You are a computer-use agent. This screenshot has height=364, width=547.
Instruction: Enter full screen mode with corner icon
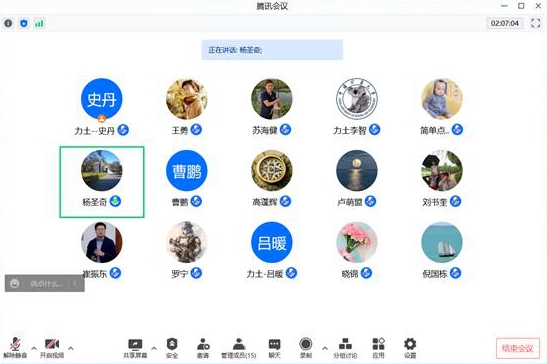(x=535, y=23)
